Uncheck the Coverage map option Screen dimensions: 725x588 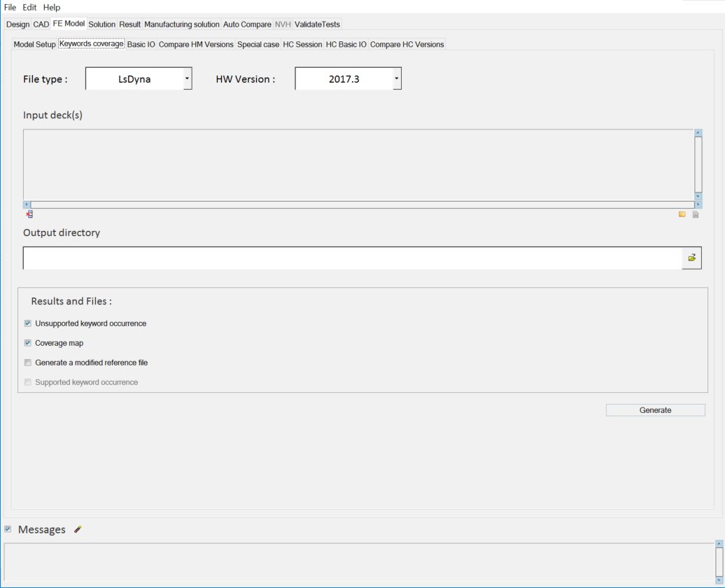pos(28,343)
